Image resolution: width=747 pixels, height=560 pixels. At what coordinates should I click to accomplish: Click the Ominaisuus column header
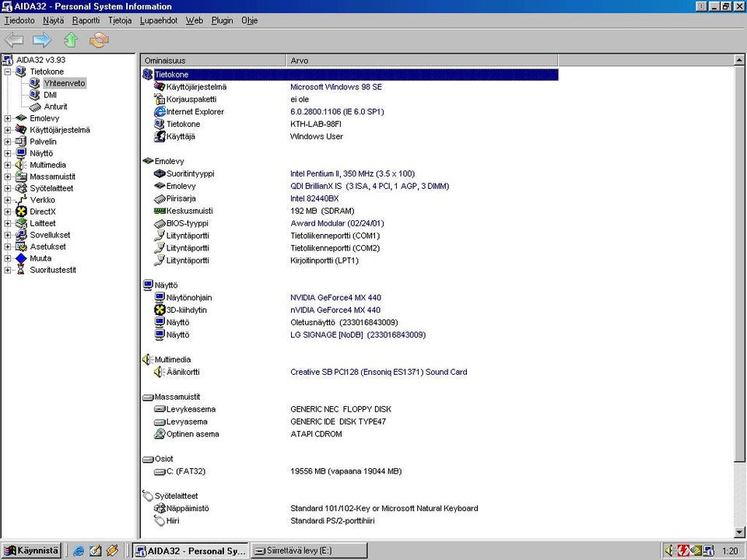pyautogui.click(x=213, y=61)
